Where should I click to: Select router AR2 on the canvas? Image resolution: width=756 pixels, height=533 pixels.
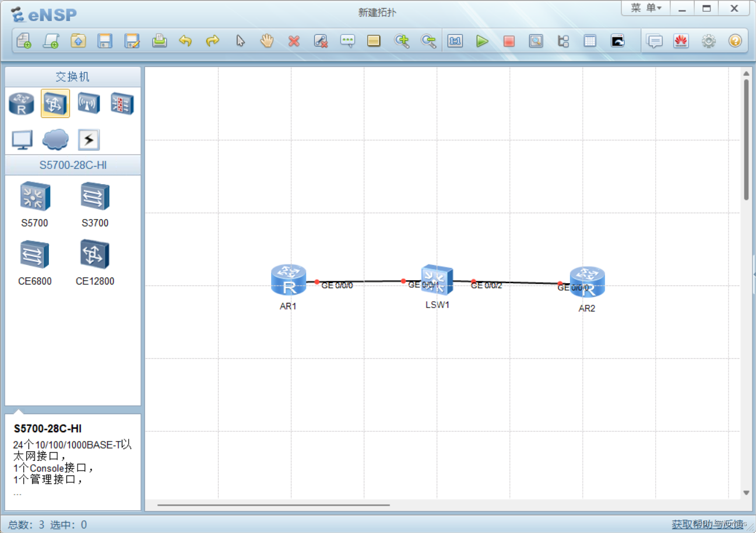pyautogui.click(x=588, y=282)
